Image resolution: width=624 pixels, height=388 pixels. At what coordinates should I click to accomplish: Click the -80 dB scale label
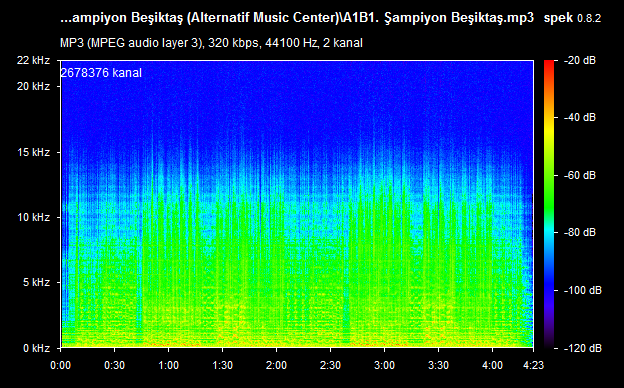[580, 232]
